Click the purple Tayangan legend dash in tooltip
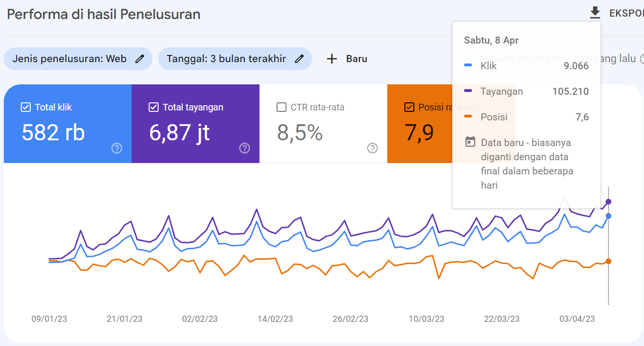 [468, 90]
